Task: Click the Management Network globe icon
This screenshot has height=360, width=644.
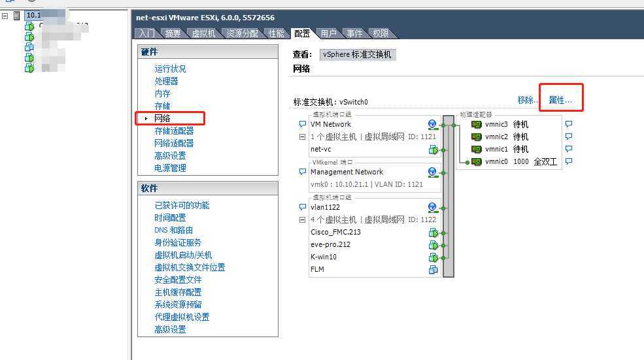Action: pos(432,172)
